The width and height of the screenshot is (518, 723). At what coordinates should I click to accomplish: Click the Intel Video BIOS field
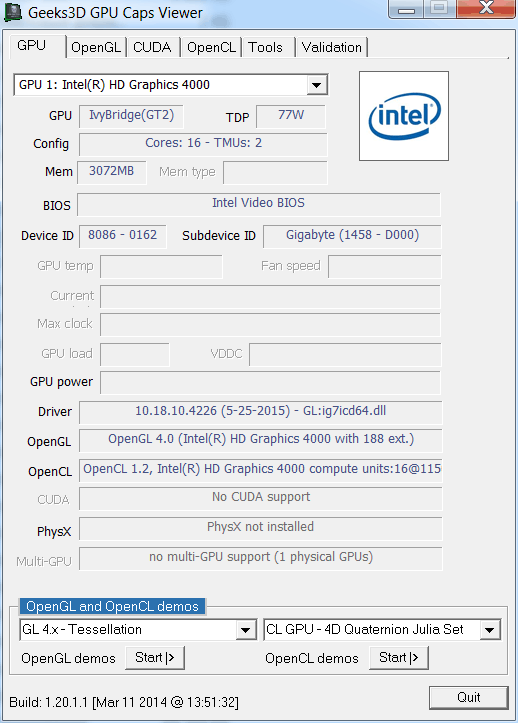point(259,204)
